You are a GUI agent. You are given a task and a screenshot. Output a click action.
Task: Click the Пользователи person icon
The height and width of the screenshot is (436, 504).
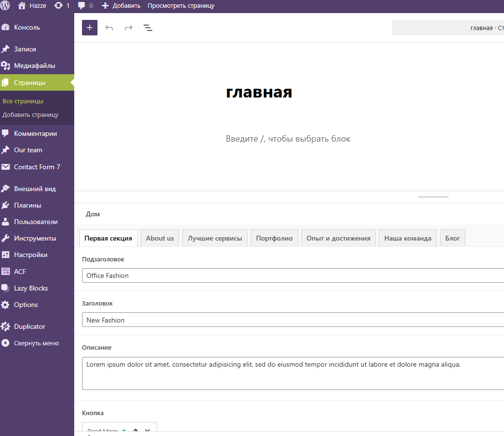(x=5, y=222)
